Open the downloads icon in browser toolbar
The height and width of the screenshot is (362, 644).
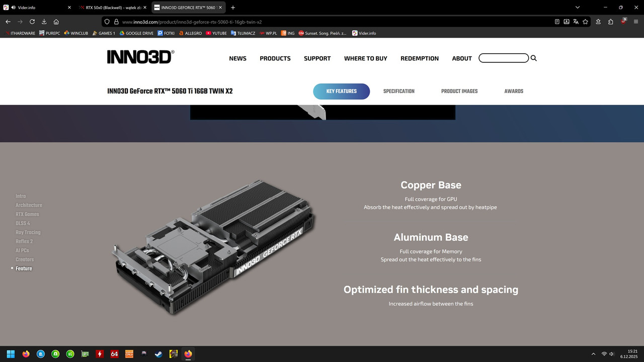tap(44, 22)
